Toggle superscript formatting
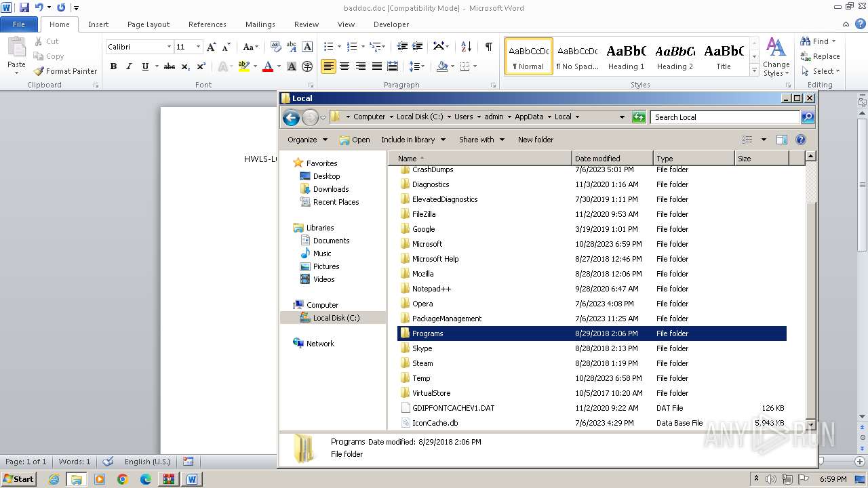 [201, 66]
